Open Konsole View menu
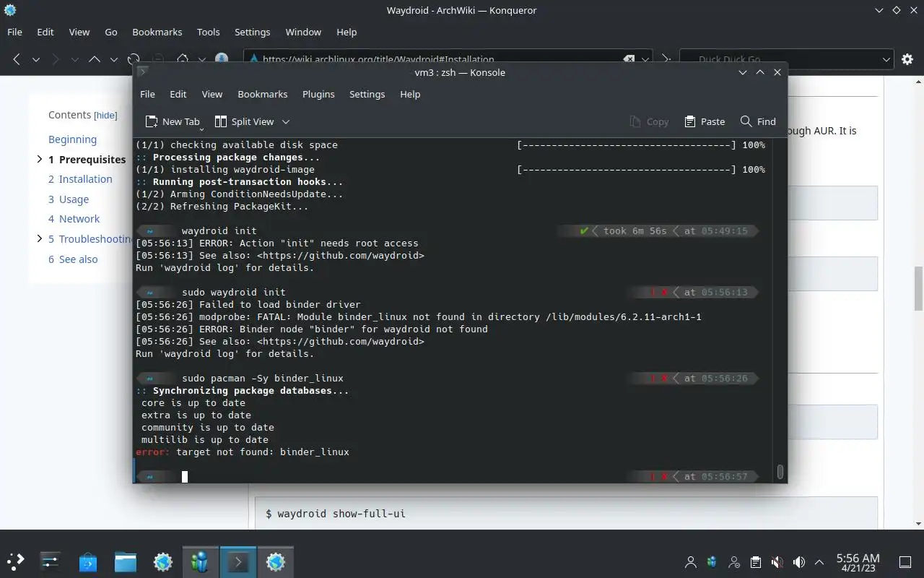Image resolution: width=924 pixels, height=578 pixels. [x=212, y=94]
